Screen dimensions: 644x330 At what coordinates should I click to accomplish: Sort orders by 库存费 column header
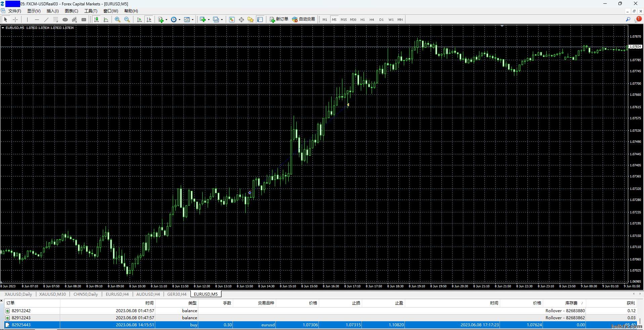coord(565,303)
